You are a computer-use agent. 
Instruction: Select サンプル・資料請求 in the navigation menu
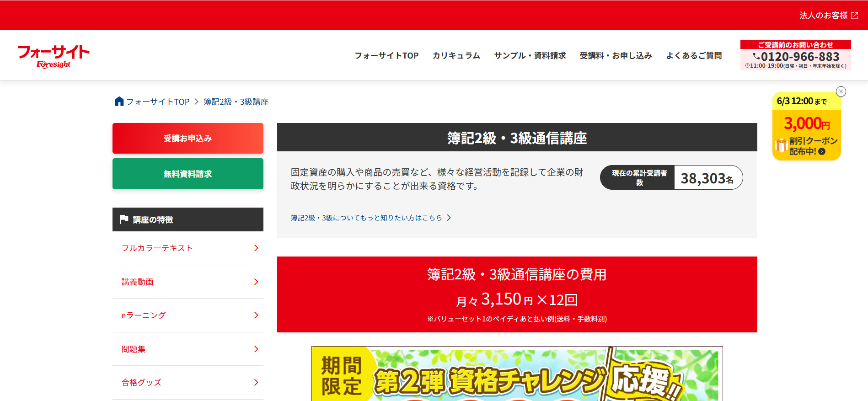click(x=530, y=55)
